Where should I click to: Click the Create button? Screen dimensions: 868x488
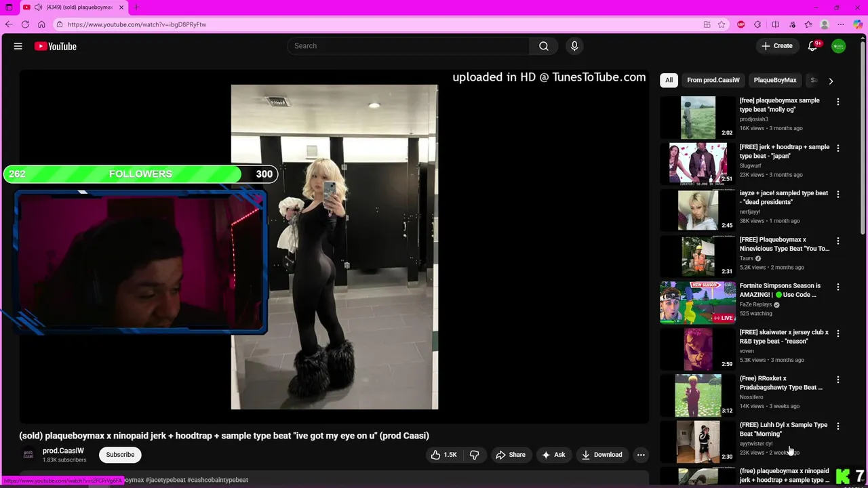pyautogui.click(x=777, y=46)
